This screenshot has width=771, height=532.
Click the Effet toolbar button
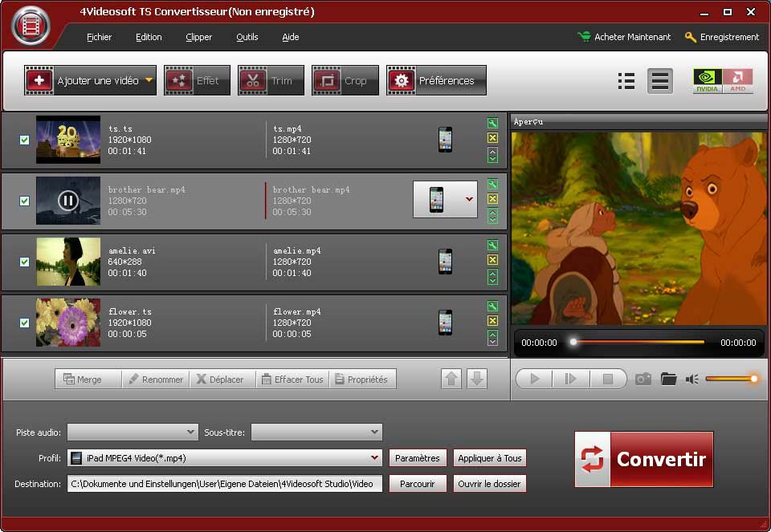(x=197, y=80)
